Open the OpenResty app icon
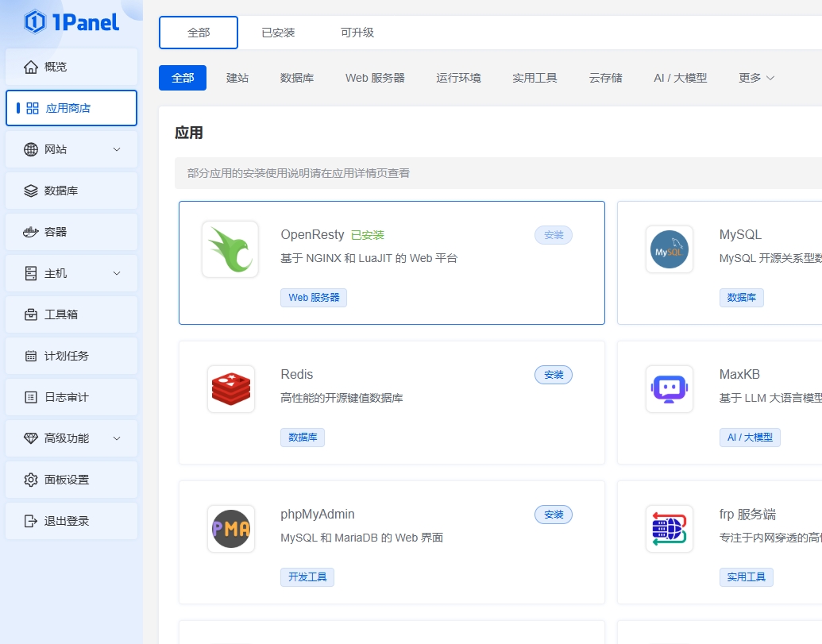The height and width of the screenshot is (644, 822). pos(230,249)
